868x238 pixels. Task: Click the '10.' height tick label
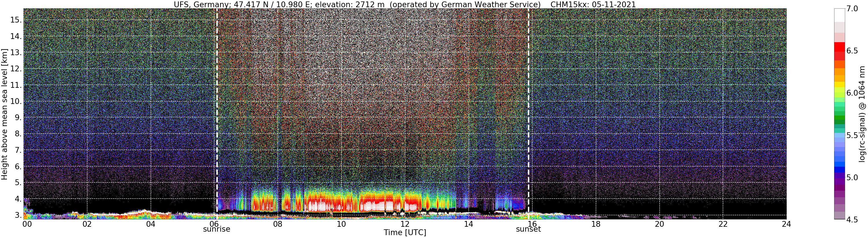(16, 101)
